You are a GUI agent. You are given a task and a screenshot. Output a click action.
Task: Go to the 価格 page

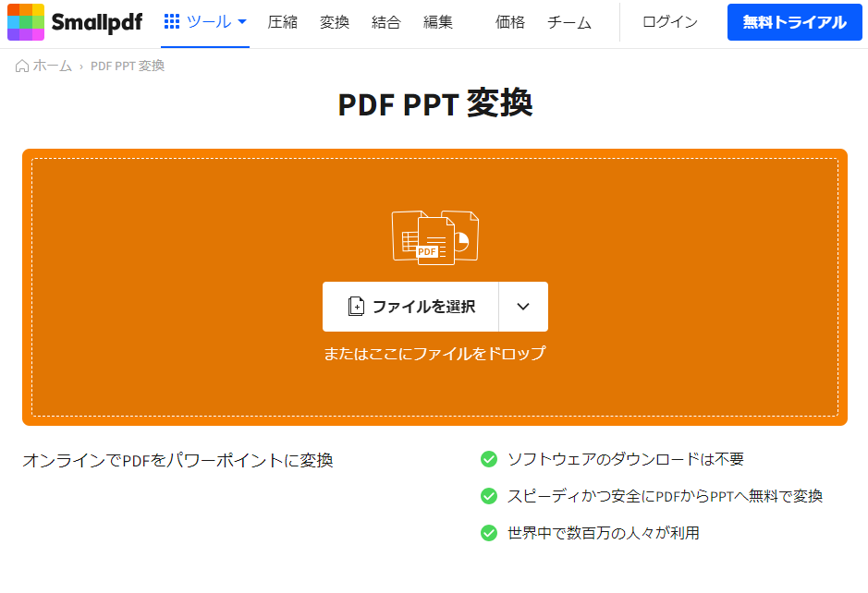click(x=510, y=22)
